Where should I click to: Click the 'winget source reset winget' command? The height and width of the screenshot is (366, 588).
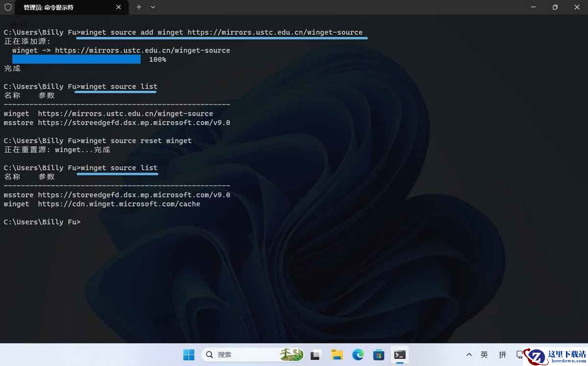(x=136, y=141)
